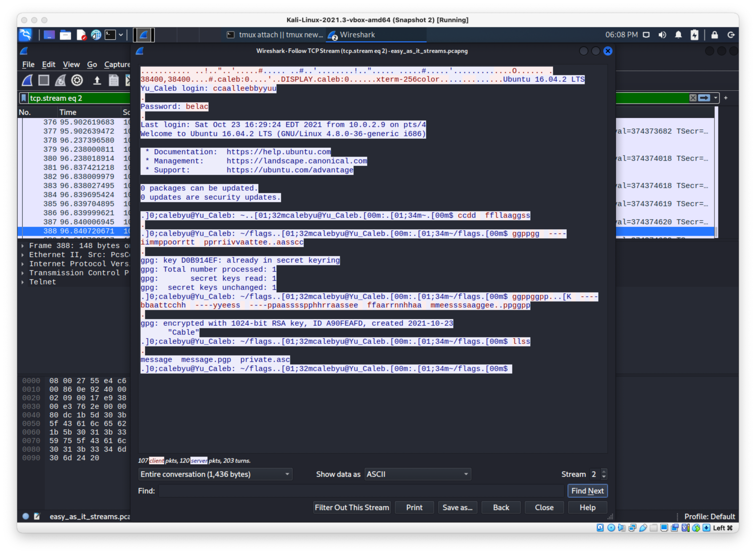Add a filter button with plus icon
Viewport: 756px width, 554px height.
click(x=726, y=98)
